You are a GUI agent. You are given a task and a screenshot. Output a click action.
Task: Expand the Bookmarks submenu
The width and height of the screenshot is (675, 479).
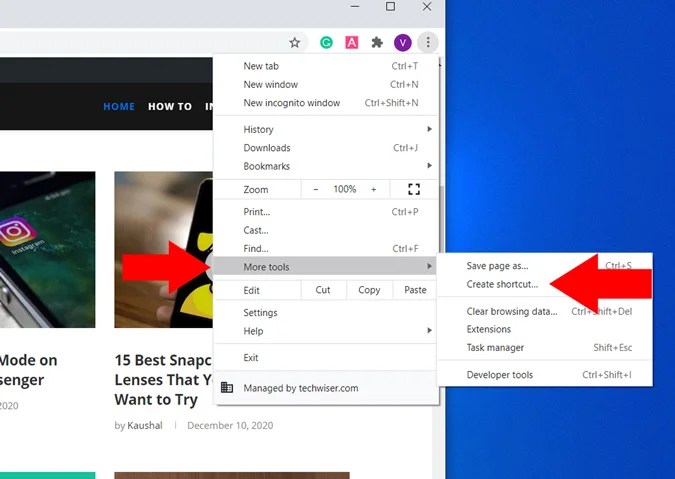click(x=326, y=166)
